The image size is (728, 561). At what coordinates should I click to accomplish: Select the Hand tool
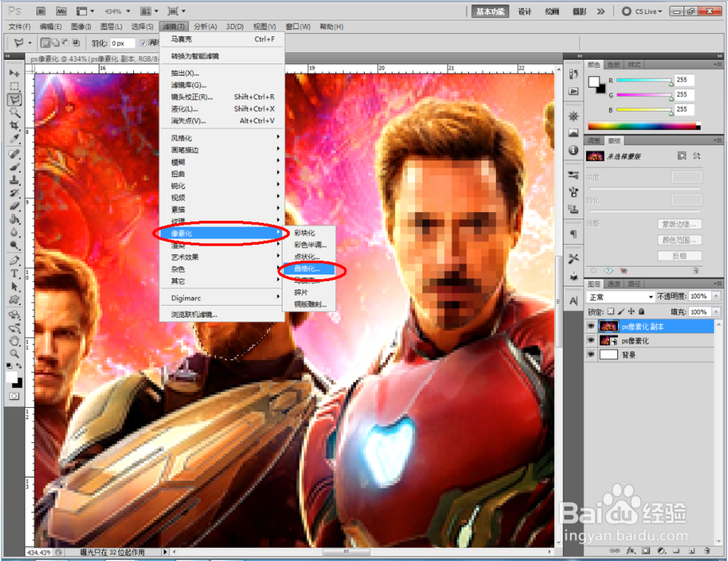(x=15, y=341)
